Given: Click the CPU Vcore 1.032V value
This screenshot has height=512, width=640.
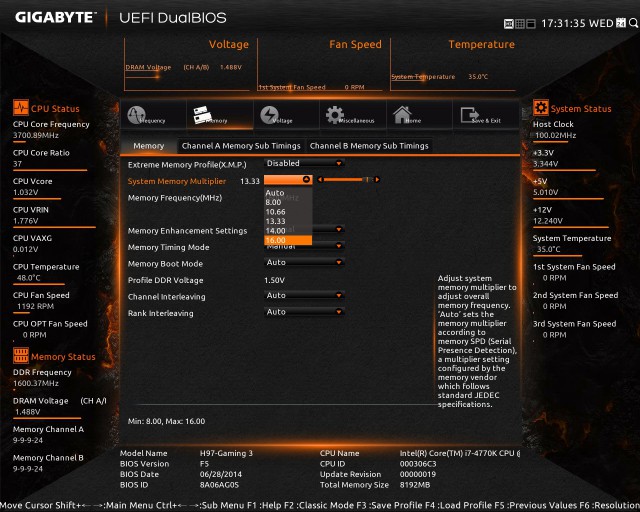Looking at the screenshot, I should click(25, 192).
